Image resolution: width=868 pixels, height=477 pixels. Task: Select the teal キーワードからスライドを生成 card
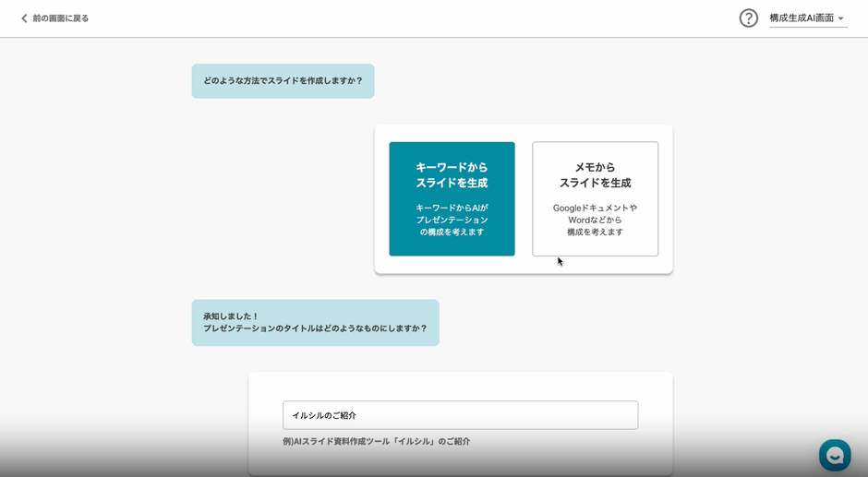coord(452,198)
